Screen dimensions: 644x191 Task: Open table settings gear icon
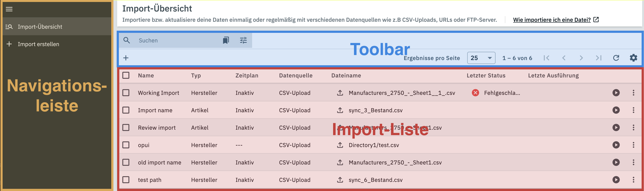633,58
